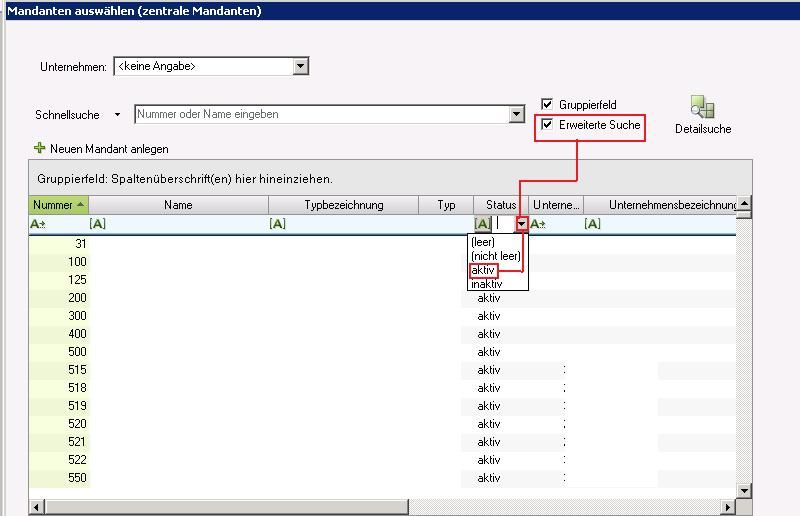Click in the Schnellsuche input field
Image resolution: width=800 pixels, height=516 pixels.
321,114
